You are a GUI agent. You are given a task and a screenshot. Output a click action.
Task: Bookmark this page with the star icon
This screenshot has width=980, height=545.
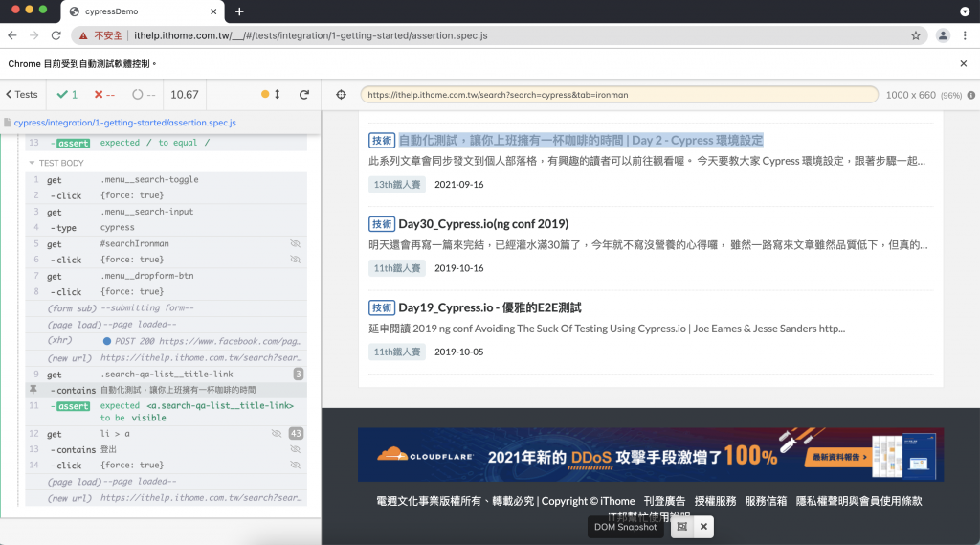[x=916, y=35]
